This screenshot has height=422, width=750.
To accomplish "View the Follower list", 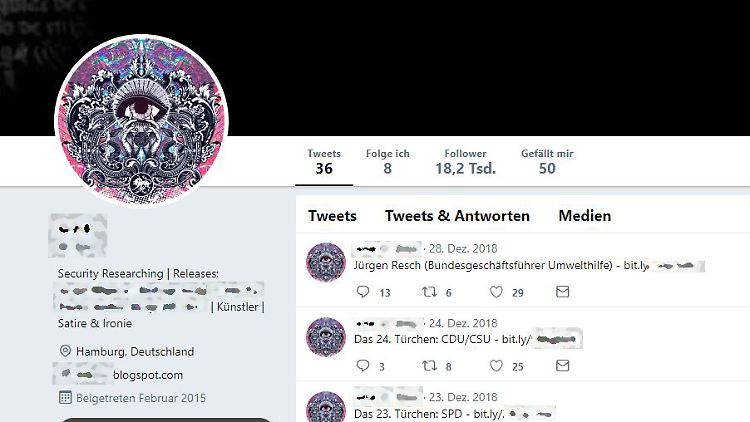I will point(465,162).
